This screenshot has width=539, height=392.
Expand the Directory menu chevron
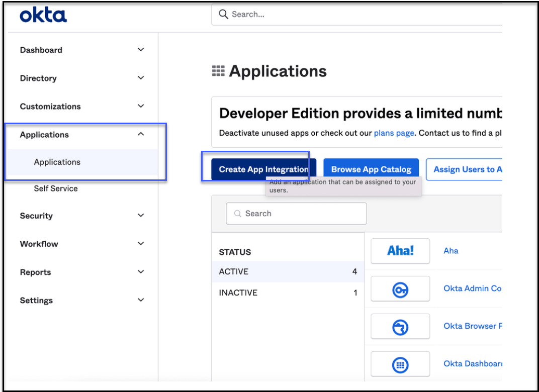tap(141, 77)
